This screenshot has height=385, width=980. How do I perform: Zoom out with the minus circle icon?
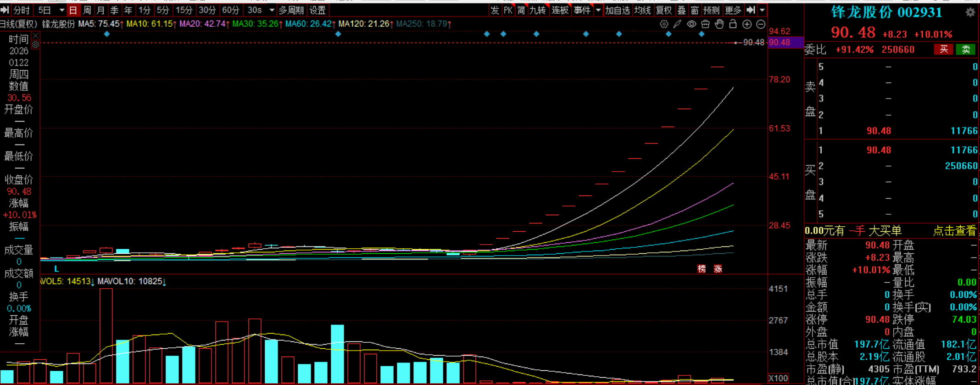tap(761, 24)
